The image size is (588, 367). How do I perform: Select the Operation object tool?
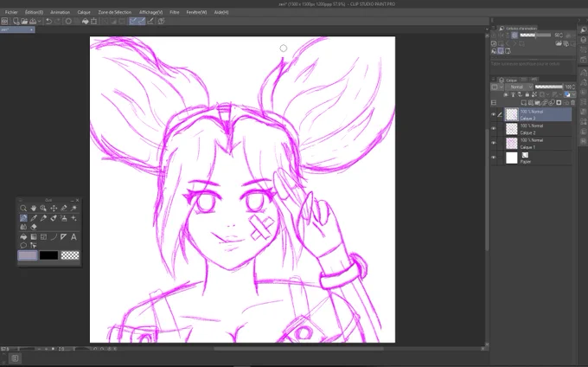pos(43,209)
